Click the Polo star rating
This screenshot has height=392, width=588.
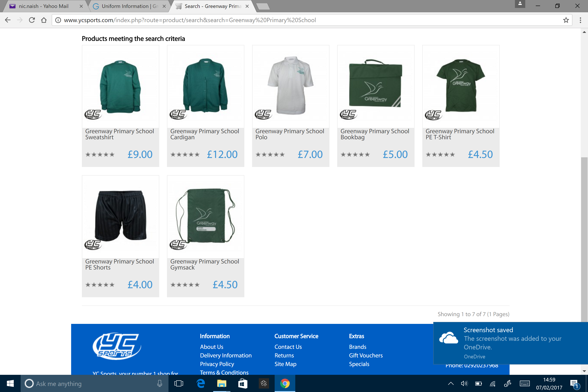tap(270, 155)
